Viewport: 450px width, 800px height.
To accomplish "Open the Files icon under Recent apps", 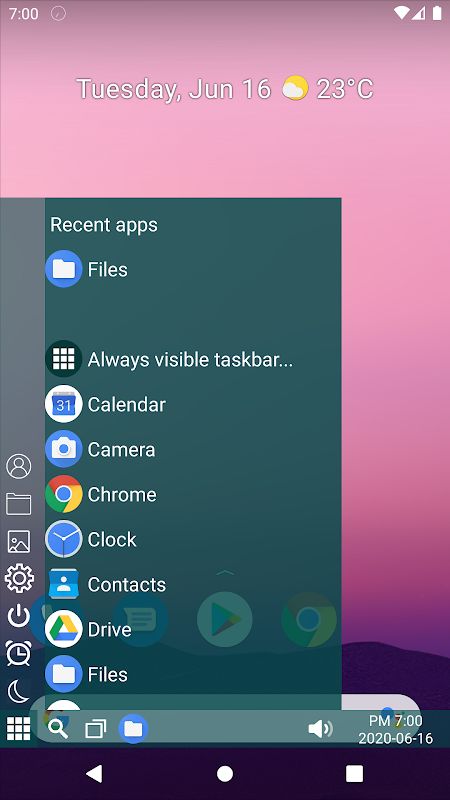I will point(64,269).
